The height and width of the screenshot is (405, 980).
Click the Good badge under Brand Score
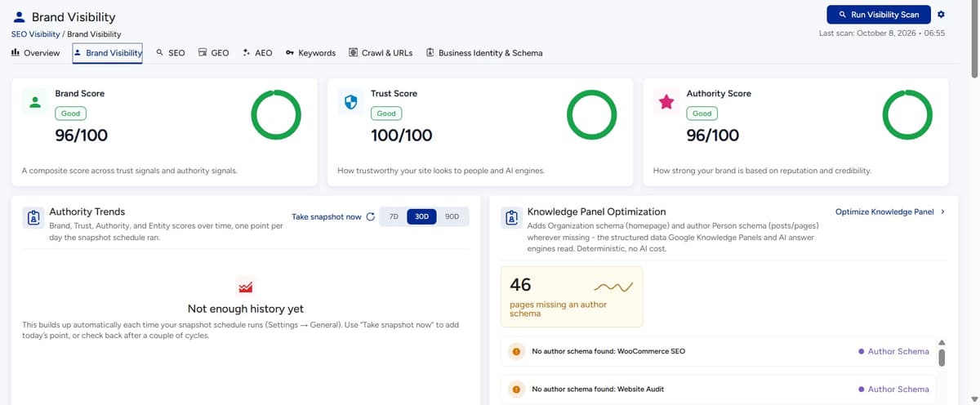point(71,113)
